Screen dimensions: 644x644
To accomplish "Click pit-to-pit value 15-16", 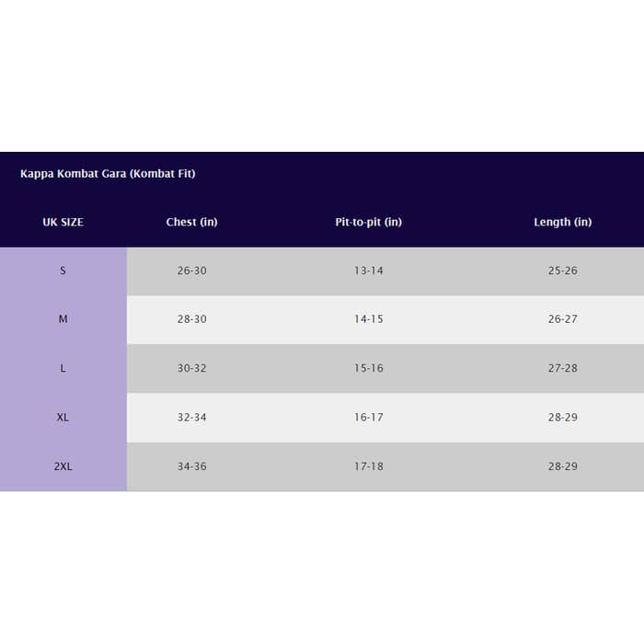I will [x=368, y=368].
